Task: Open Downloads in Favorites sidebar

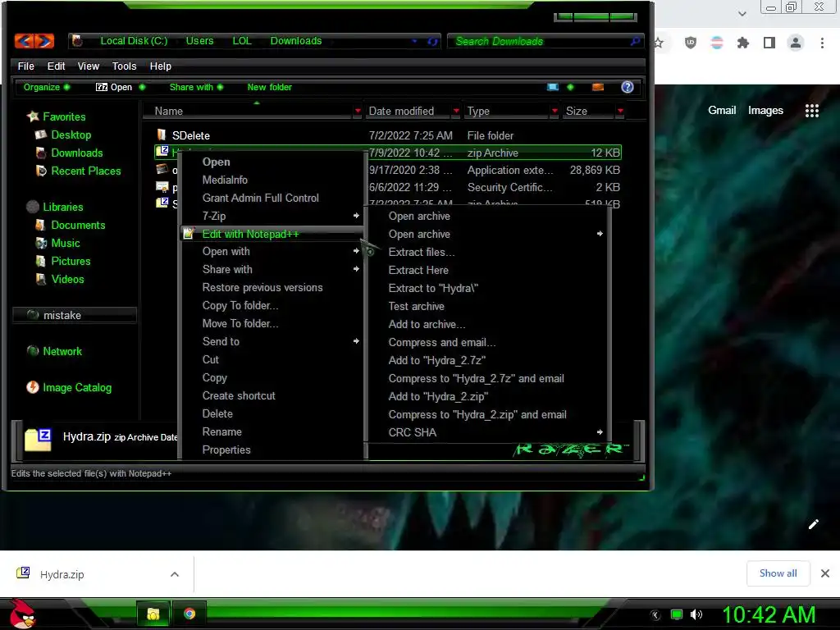Action: [76, 153]
